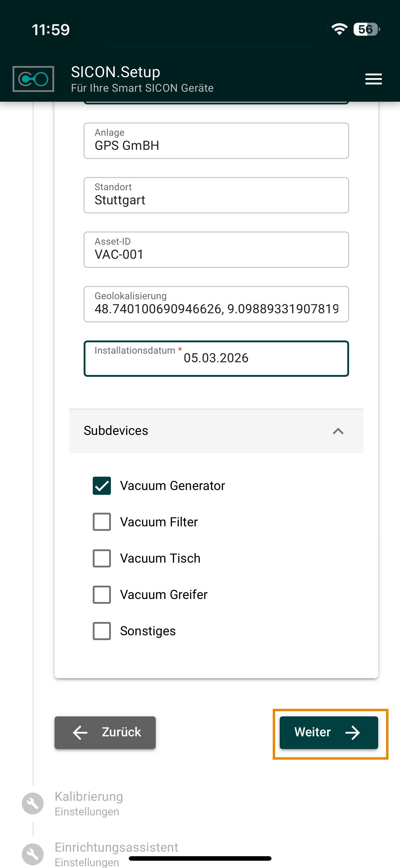Enable the Vacuum Filter checkbox
The width and height of the screenshot is (400, 868).
pos(102,521)
